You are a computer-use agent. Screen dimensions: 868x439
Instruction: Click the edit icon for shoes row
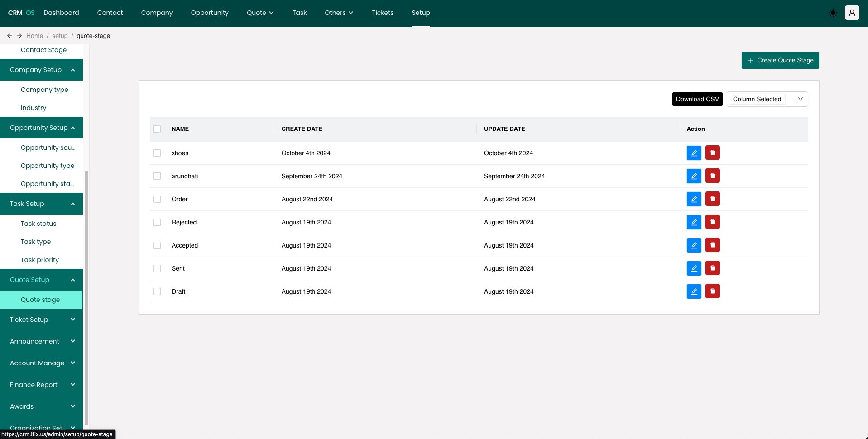point(694,153)
